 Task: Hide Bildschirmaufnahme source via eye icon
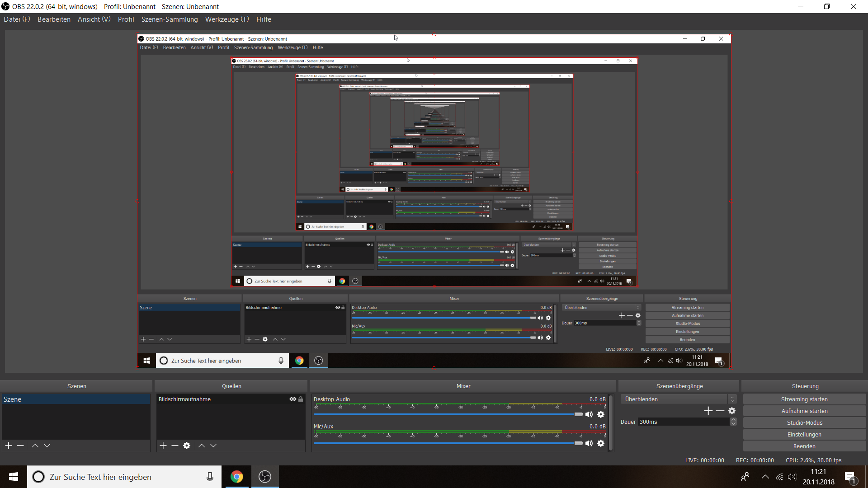click(x=293, y=399)
